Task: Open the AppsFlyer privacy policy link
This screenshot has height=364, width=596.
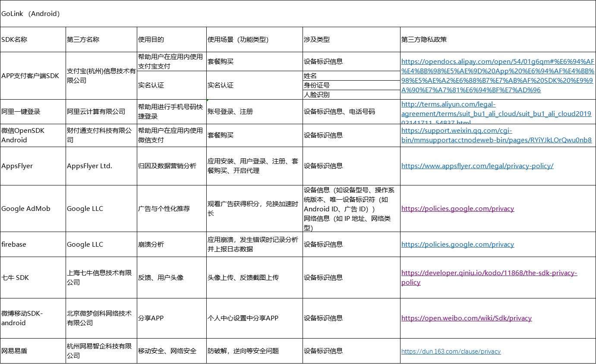Action: (477, 166)
